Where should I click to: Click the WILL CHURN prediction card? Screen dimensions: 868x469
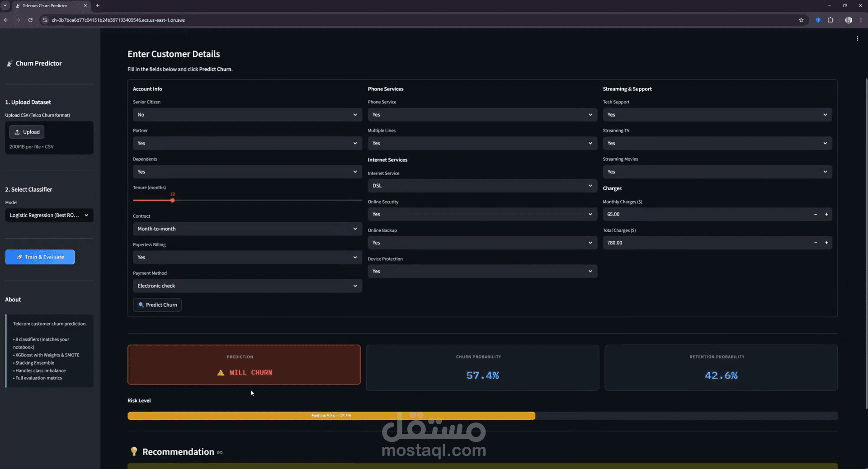[x=244, y=365]
